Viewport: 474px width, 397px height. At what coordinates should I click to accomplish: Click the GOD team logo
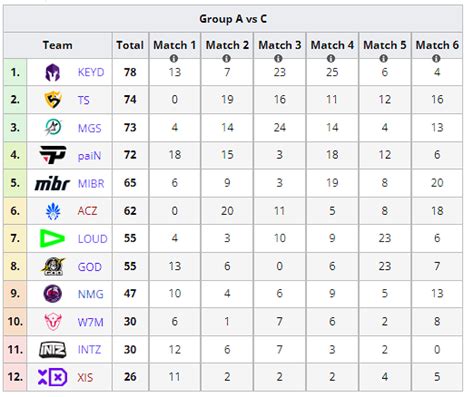53,266
